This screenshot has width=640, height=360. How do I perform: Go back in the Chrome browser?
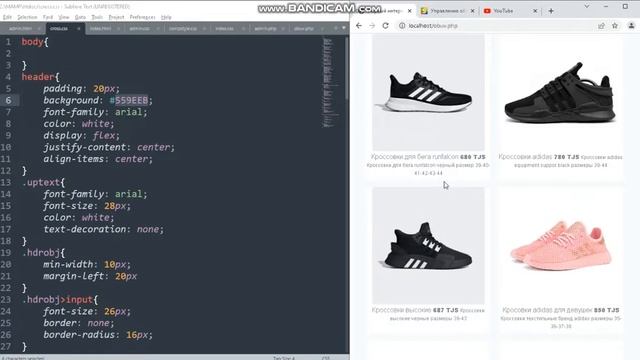point(359,26)
